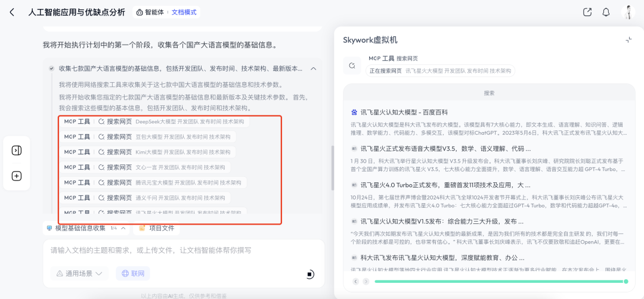Go back with the top-left arrow
The width and height of the screenshot is (644, 299).
(12, 13)
